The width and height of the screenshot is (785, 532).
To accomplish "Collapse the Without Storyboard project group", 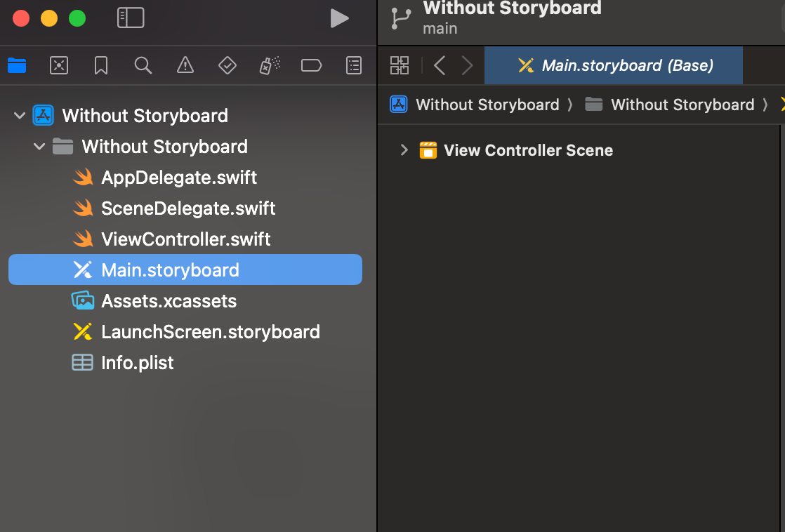I will coord(19,115).
